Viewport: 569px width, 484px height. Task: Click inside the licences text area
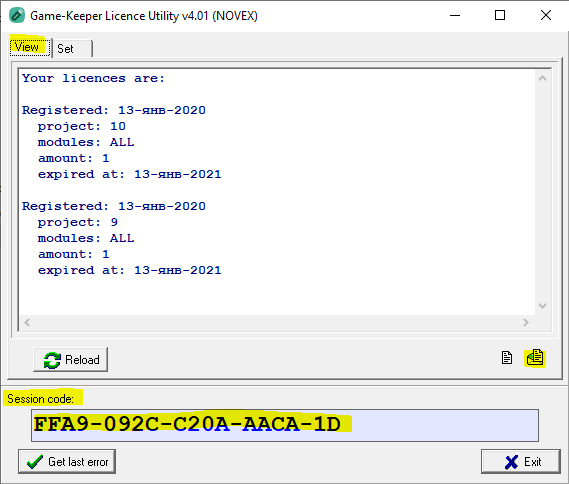coord(277,192)
